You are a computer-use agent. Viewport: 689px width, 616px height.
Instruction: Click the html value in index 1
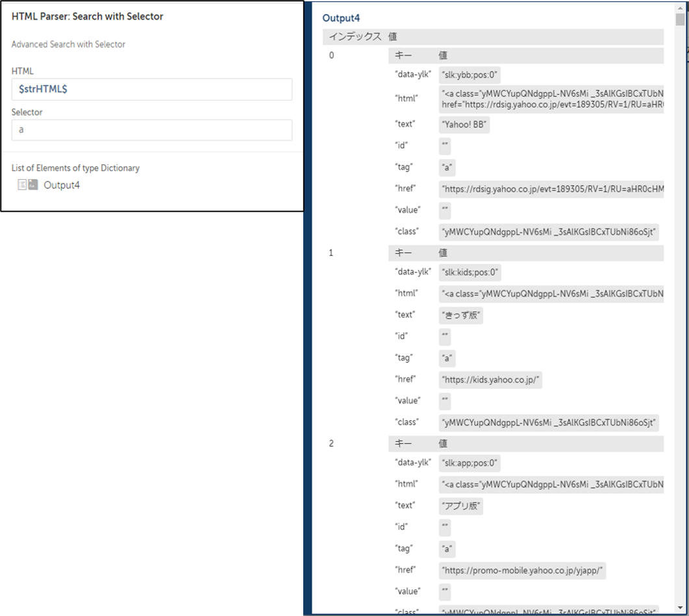coord(551,293)
